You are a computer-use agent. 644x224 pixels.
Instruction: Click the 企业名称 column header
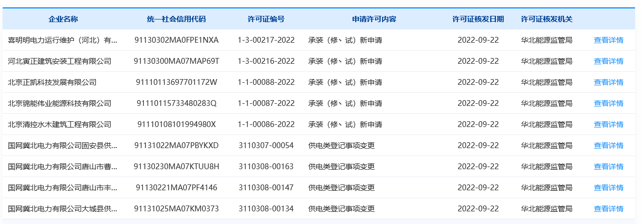point(63,19)
